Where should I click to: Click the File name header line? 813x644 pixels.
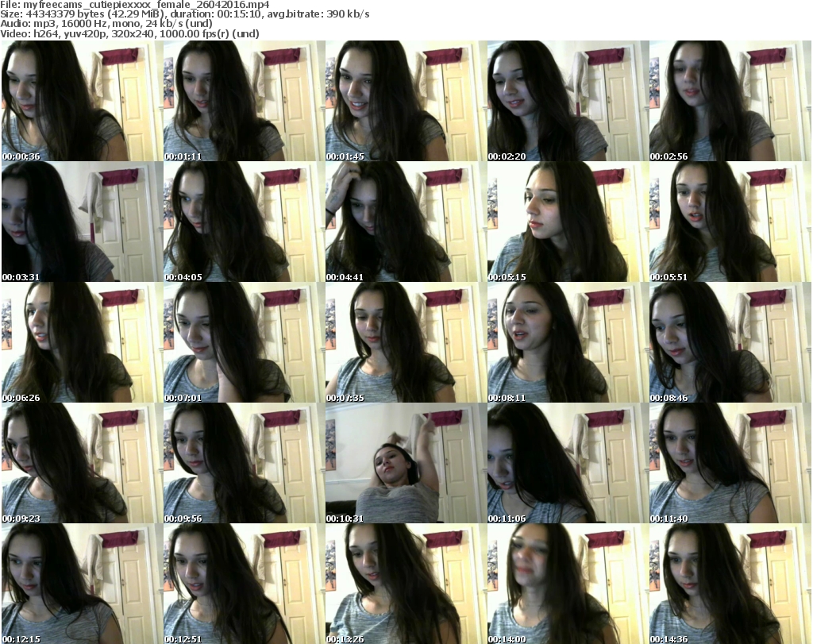[135, 5]
